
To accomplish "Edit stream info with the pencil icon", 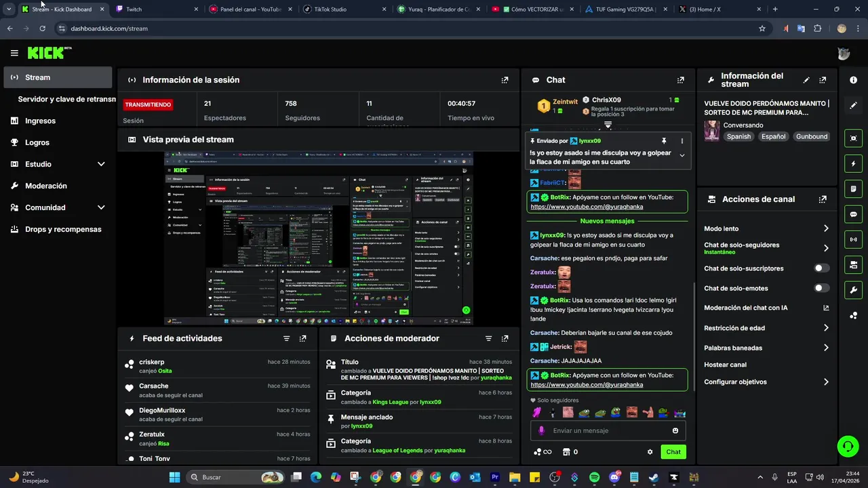I will (x=806, y=80).
